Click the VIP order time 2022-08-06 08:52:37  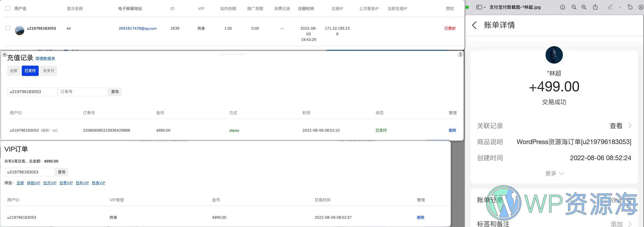333,218
